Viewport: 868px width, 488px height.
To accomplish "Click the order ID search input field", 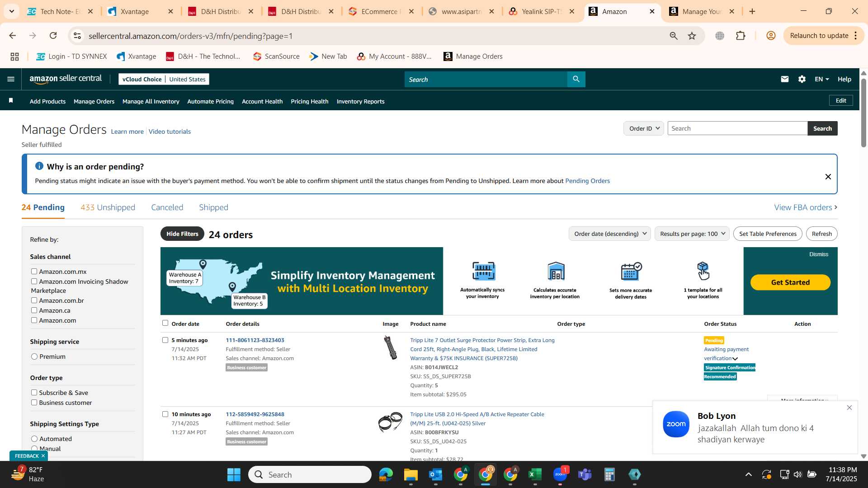I will pos(737,128).
